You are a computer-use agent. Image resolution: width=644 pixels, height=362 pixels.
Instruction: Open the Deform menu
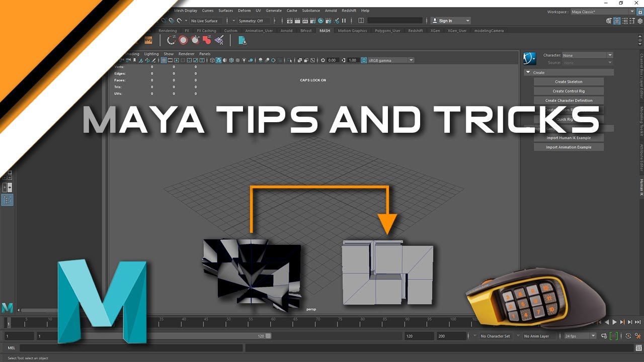point(244,11)
